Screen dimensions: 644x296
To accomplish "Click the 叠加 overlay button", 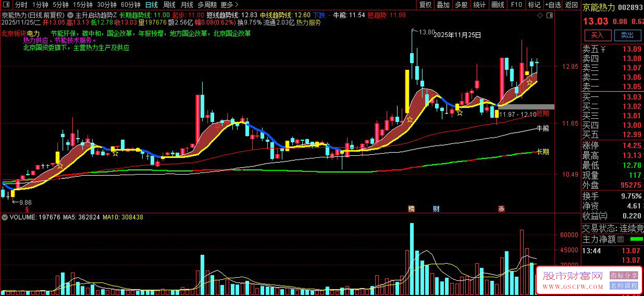I will coord(443,5).
